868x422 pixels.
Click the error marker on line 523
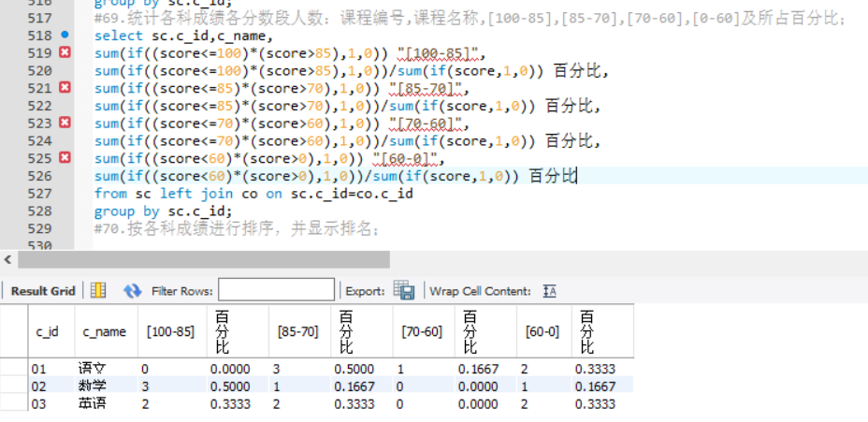point(65,123)
